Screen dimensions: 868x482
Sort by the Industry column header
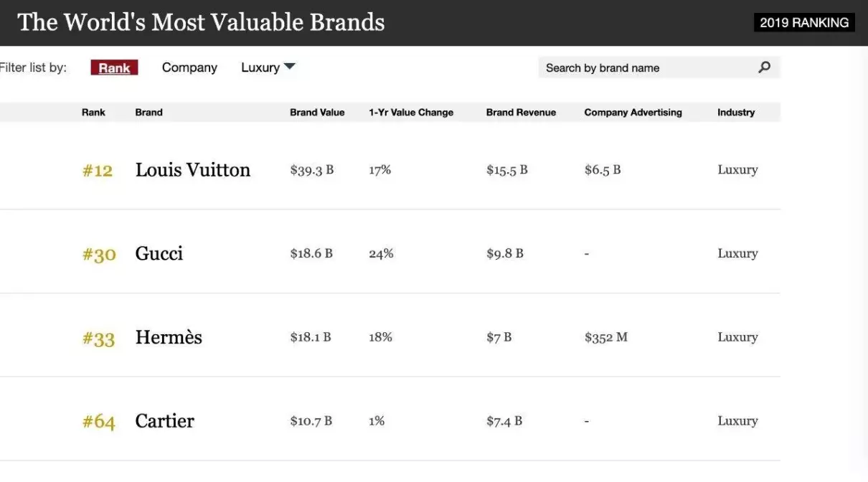(x=736, y=113)
